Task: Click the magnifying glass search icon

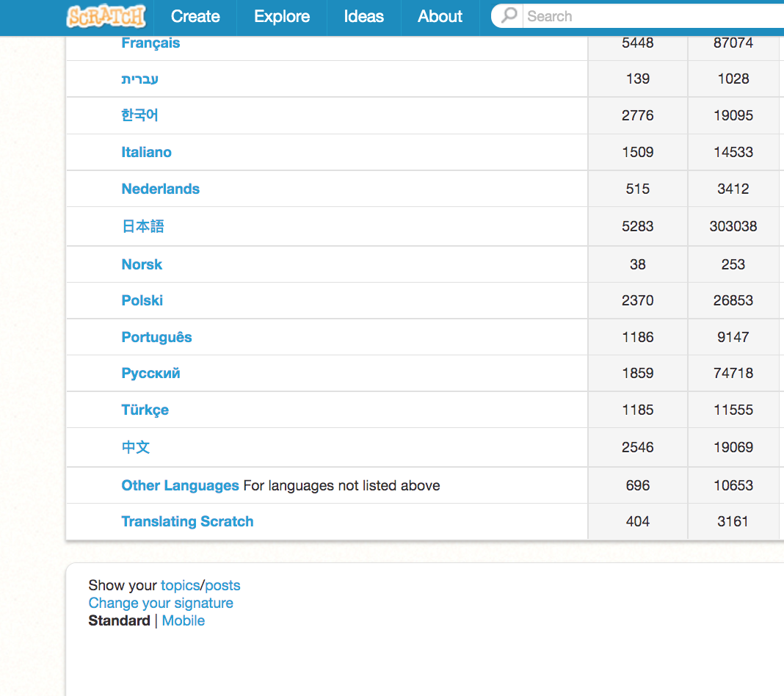Action: 509,15
